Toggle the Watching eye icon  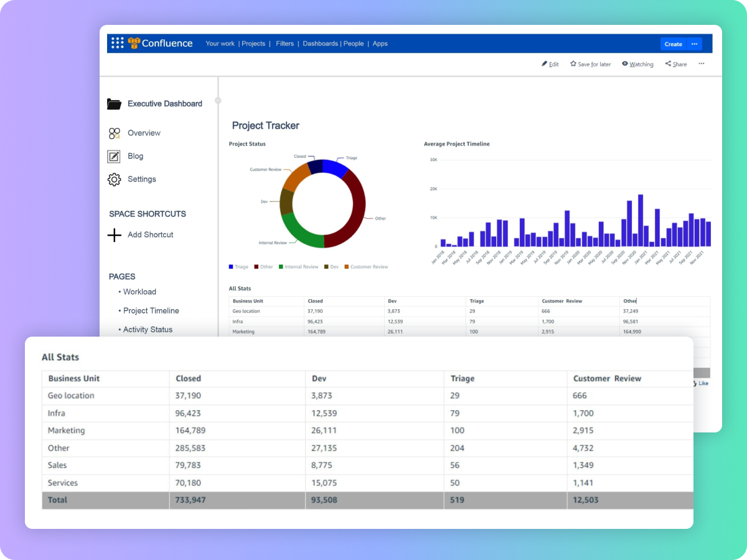click(625, 63)
